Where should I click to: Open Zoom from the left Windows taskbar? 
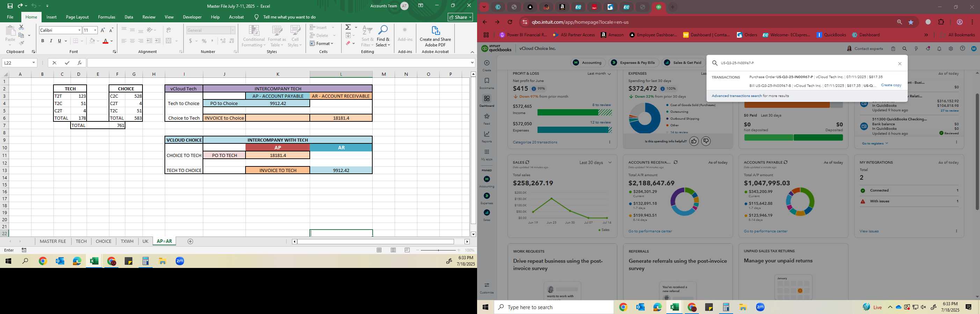[180, 261]
